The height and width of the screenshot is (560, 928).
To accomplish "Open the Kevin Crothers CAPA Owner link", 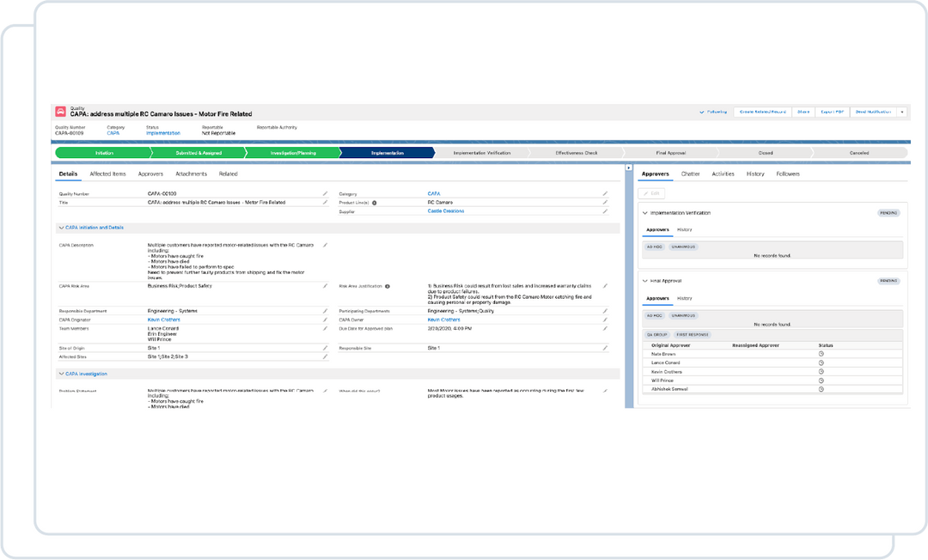I will (446, 319).
